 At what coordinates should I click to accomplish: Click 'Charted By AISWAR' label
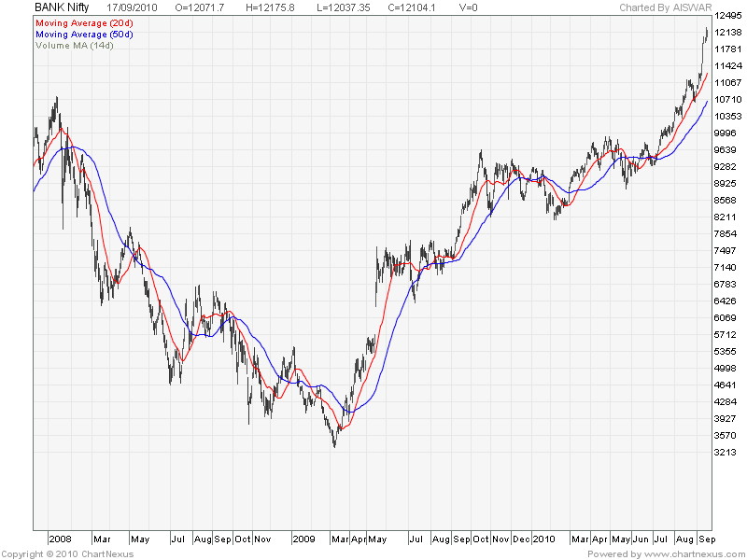point(666,7)
